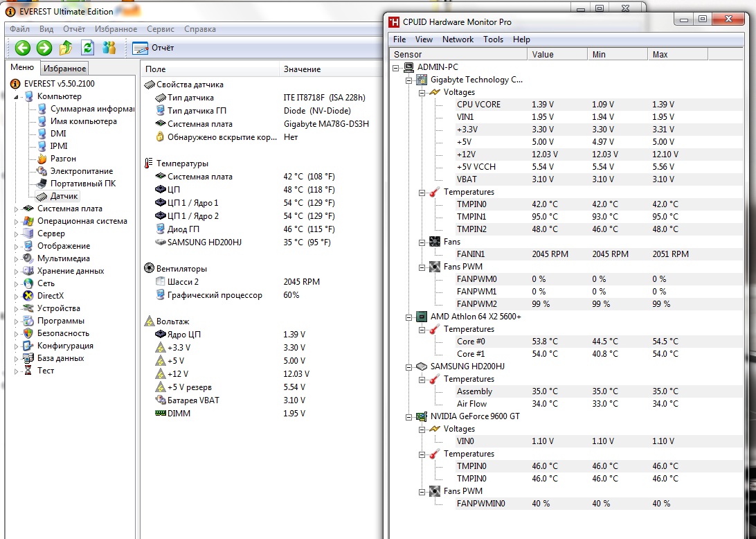The width and height of the screenshot is (756, 539).
Task: Open the Вид menu in EVEREST
Action: coord(46,29)
